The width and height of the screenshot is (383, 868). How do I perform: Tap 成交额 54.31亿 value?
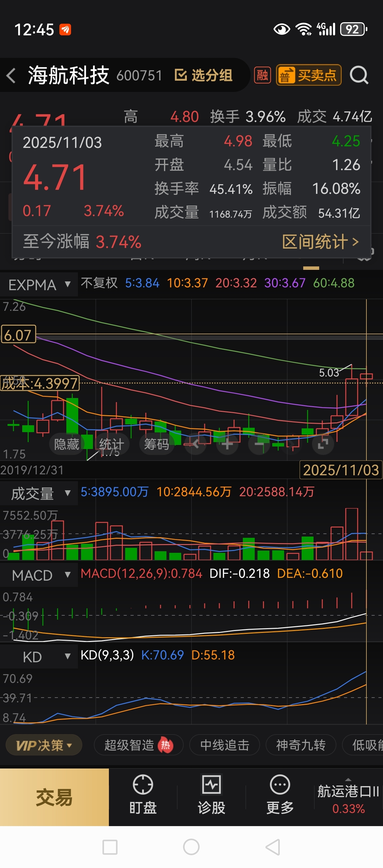point(311,213)
